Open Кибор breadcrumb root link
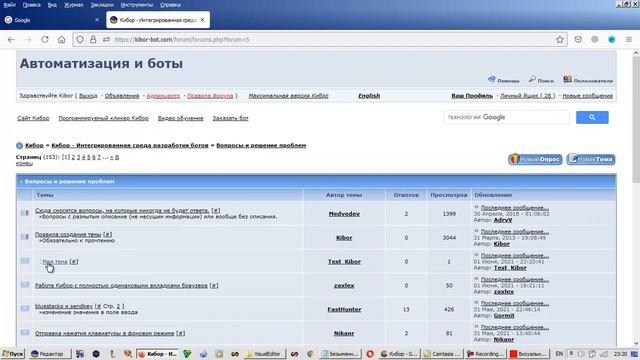This screenshot has height=360, width=640. [34, 145]
